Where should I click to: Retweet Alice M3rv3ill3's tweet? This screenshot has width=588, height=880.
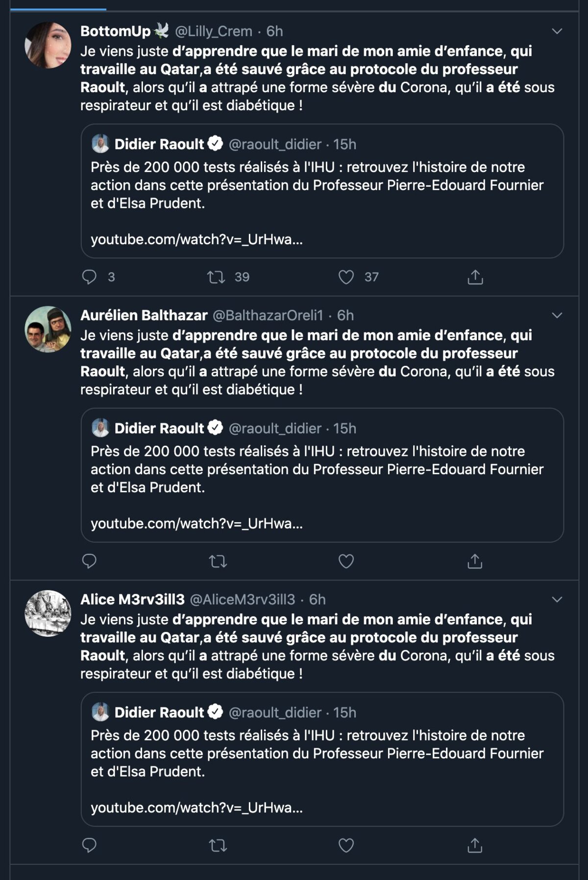[218, 845]
